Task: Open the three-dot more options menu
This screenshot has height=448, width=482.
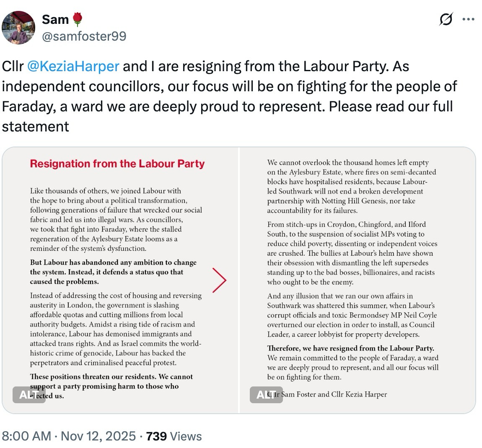Action: [468, 19]
